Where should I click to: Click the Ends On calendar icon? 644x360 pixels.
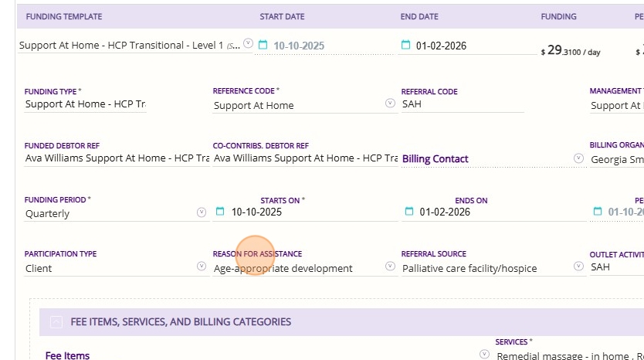(408, 212)
